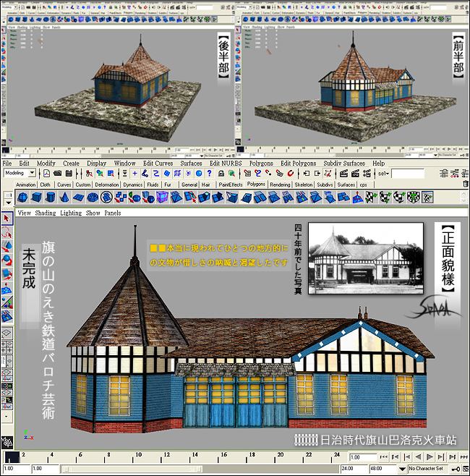
Task: Switch to the Rendering shelf tab
Action: pos(280,184)
